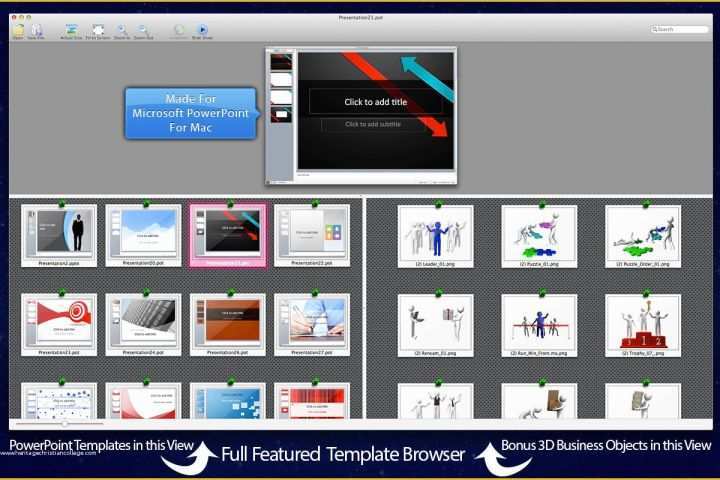Select the blue dots template thumbnail
The image size is (720, 480).
coord(59,401)
